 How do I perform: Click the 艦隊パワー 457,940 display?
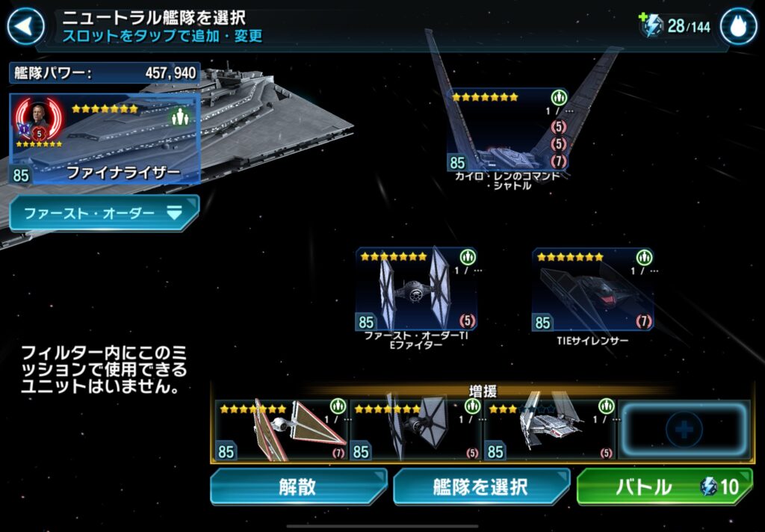[x=105, y=73]
